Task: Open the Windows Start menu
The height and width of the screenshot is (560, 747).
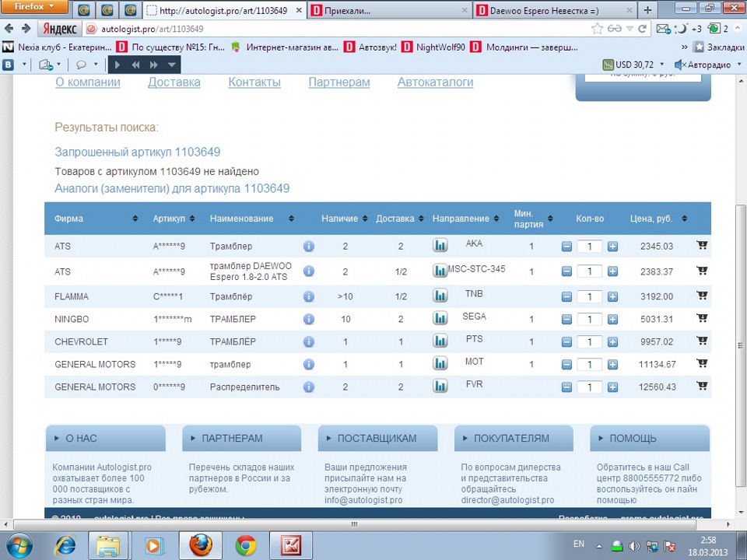Action: [x=19, y=546]
